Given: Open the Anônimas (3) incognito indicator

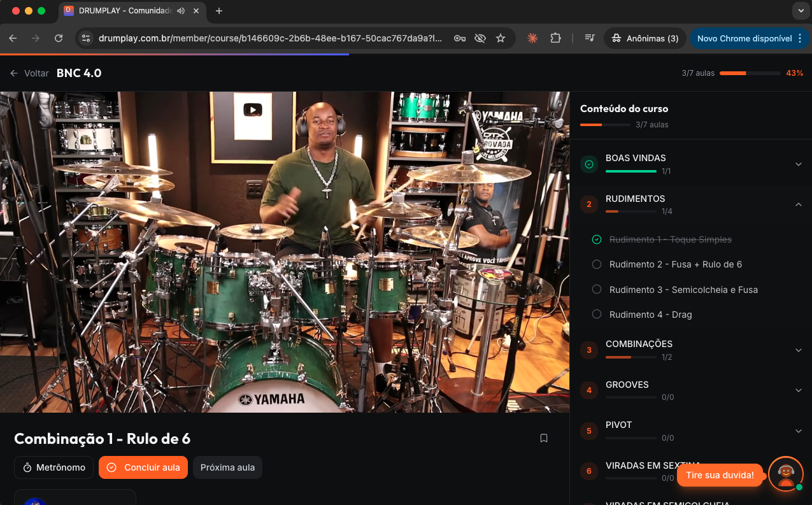Looking at the screenshot, I should pyautogui.click(x=645, y=38).
